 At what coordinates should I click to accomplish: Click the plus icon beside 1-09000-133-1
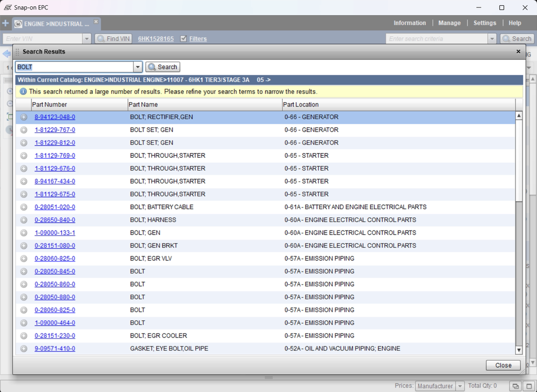click(24, 233)
